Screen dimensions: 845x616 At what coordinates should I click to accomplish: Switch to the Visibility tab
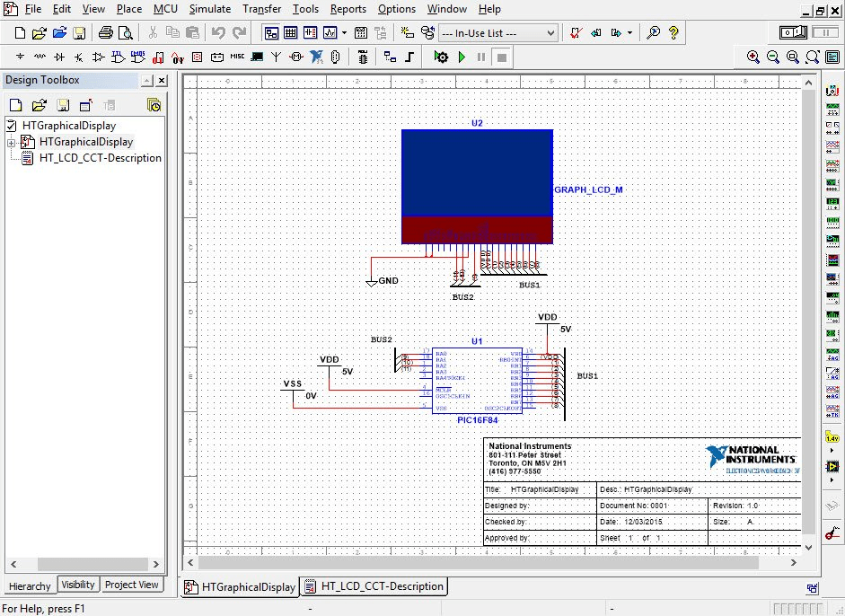click(78, 585)
